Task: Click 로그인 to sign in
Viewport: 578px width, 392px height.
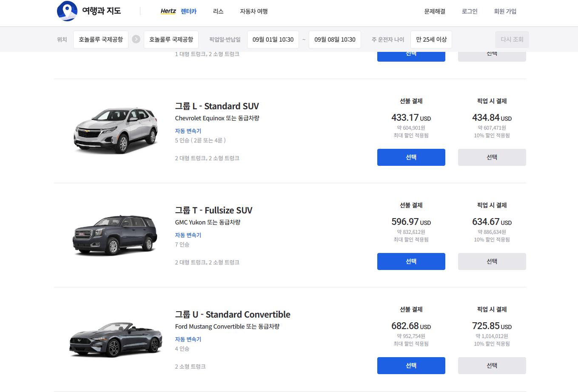Action: click(470, 11)
